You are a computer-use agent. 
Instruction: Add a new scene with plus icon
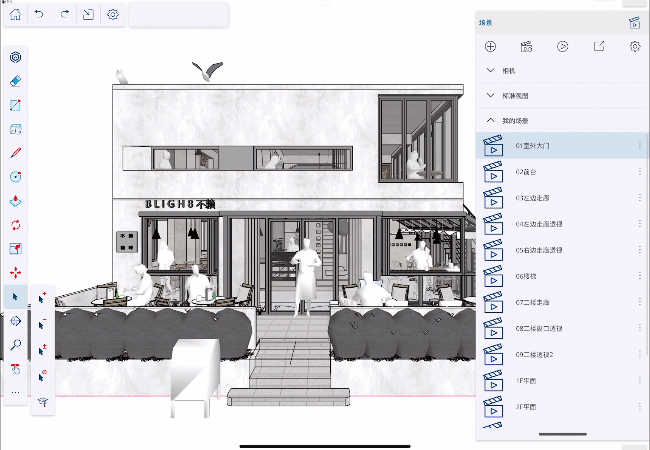(x=490, y=46)
